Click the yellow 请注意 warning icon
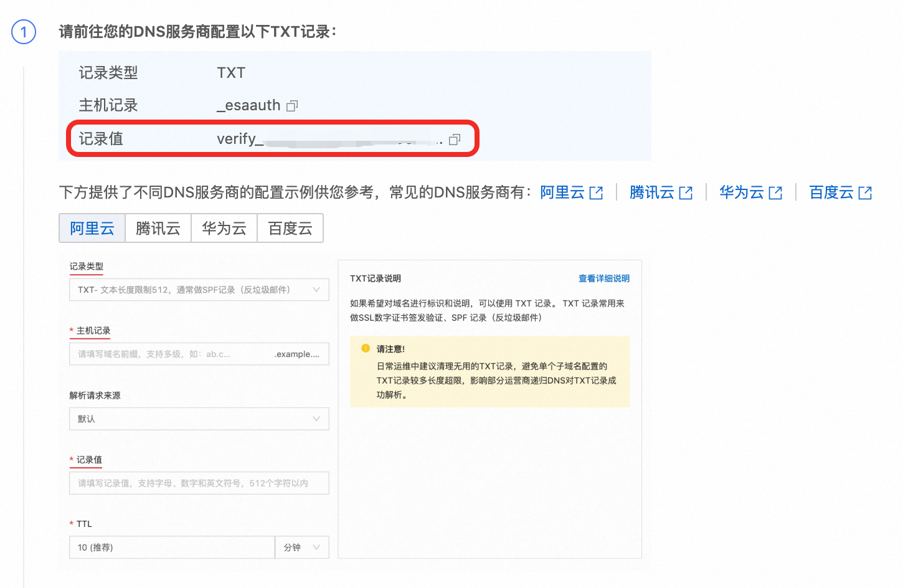This screenshot has height=588, width=903. pos(366,348)
